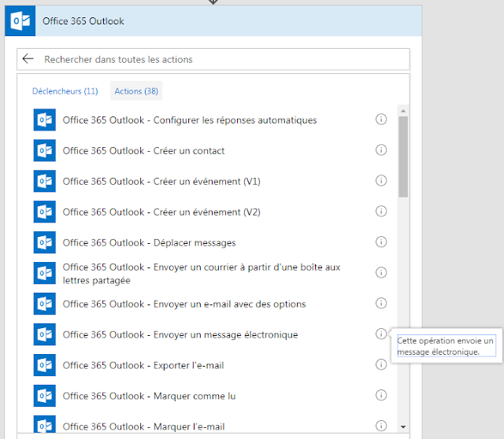Show info for Envoyer un e-mail avec options
504x439 pixels.
[381, 303]
